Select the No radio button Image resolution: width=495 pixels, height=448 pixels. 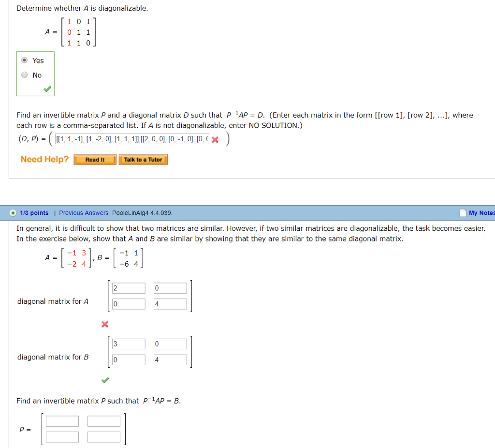pyautogui.click(x=24, y=75)
